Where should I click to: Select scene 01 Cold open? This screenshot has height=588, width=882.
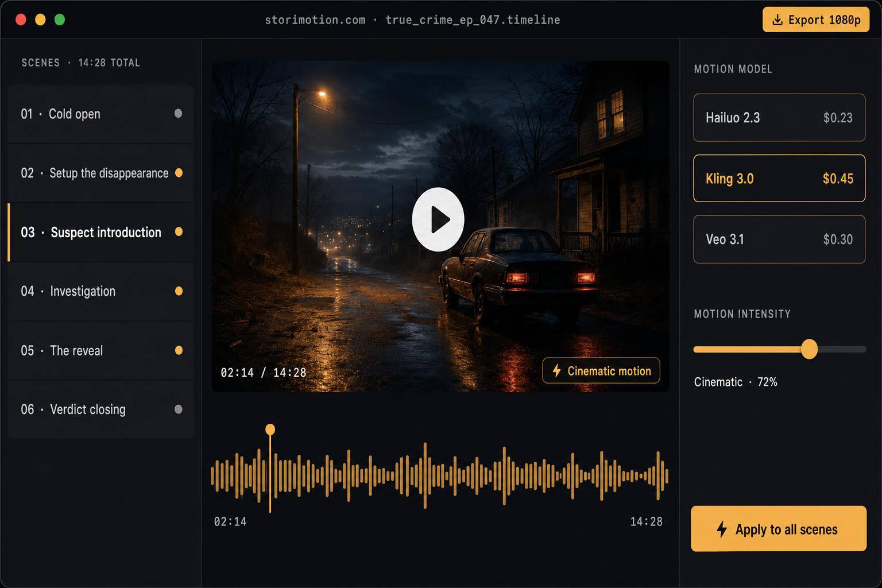click(x=100, y=114)
